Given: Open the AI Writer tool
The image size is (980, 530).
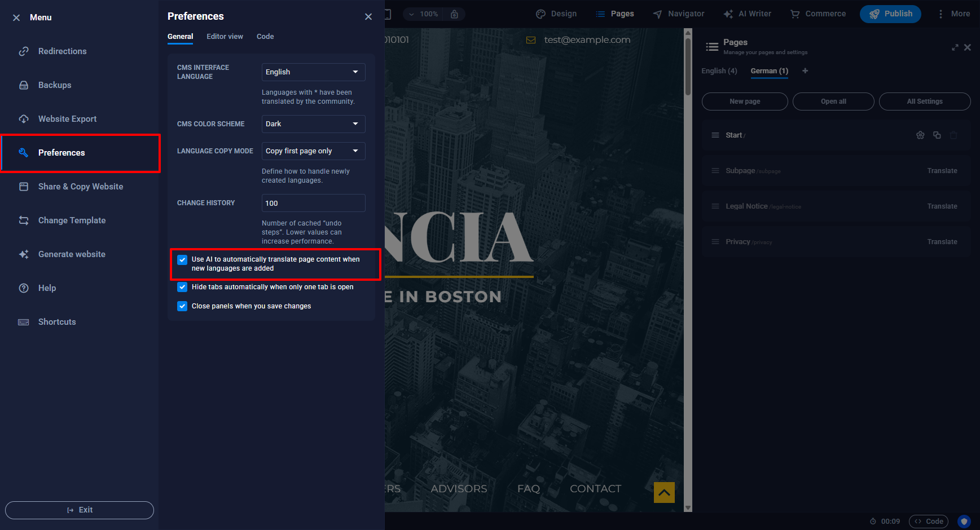Looking at the screenshot, I should coord(747,14).
